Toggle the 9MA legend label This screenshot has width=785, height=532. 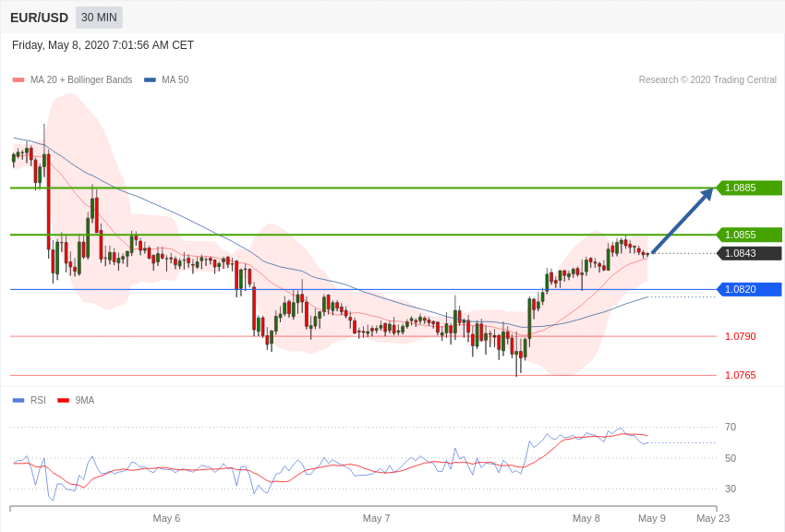(85, 400)
